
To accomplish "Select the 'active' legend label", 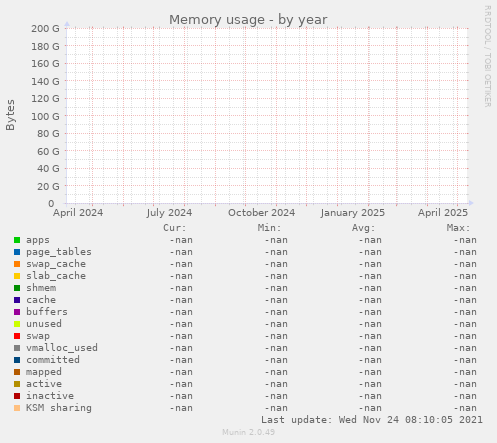I will (44, 384).
